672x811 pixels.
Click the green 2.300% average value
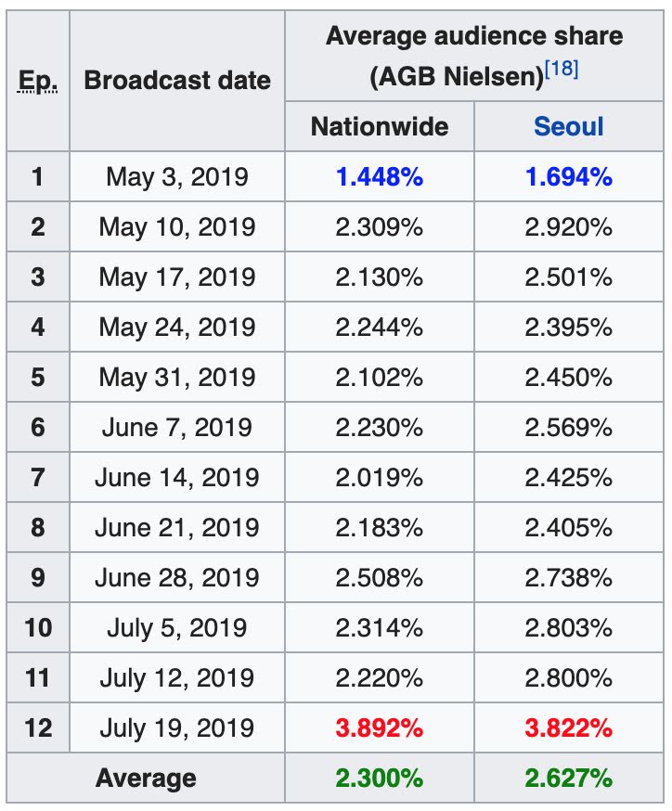coord(379,779)
